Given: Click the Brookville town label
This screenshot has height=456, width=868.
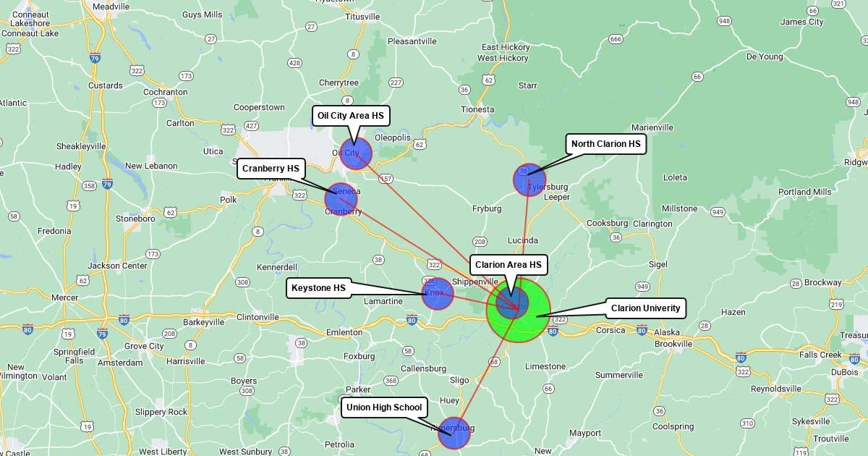Looking at the screenshot, I should tap(673, 344).
